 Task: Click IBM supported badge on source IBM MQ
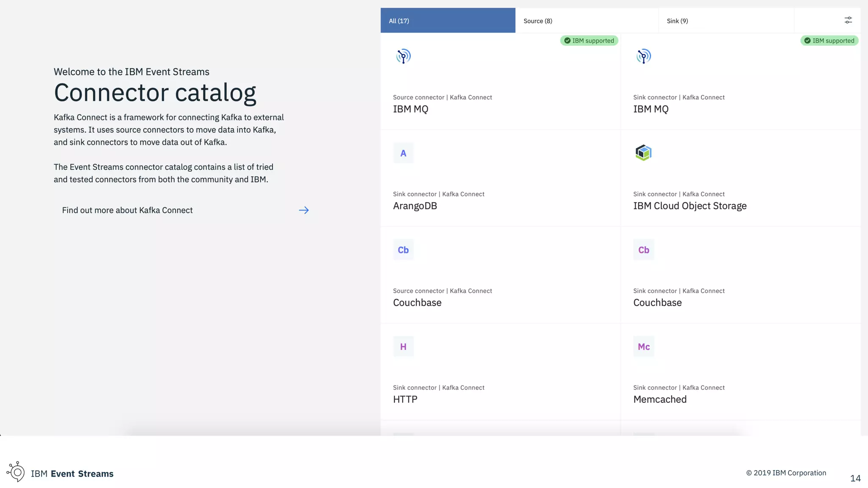tap(589, 41)
